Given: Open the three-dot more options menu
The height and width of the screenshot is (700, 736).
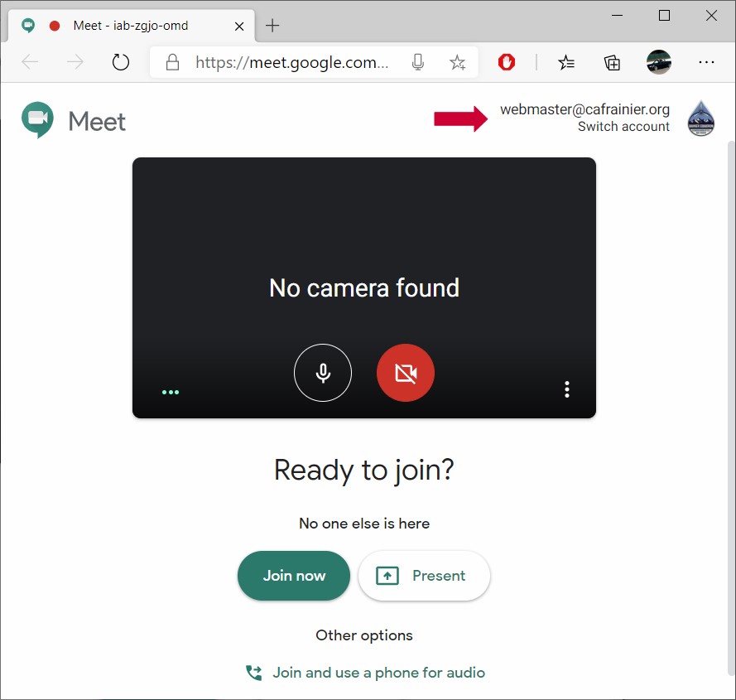Looking at the screenshot, I should point(566,389).
